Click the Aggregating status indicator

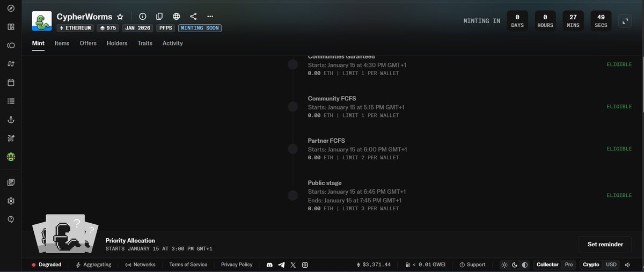(94, 264)
